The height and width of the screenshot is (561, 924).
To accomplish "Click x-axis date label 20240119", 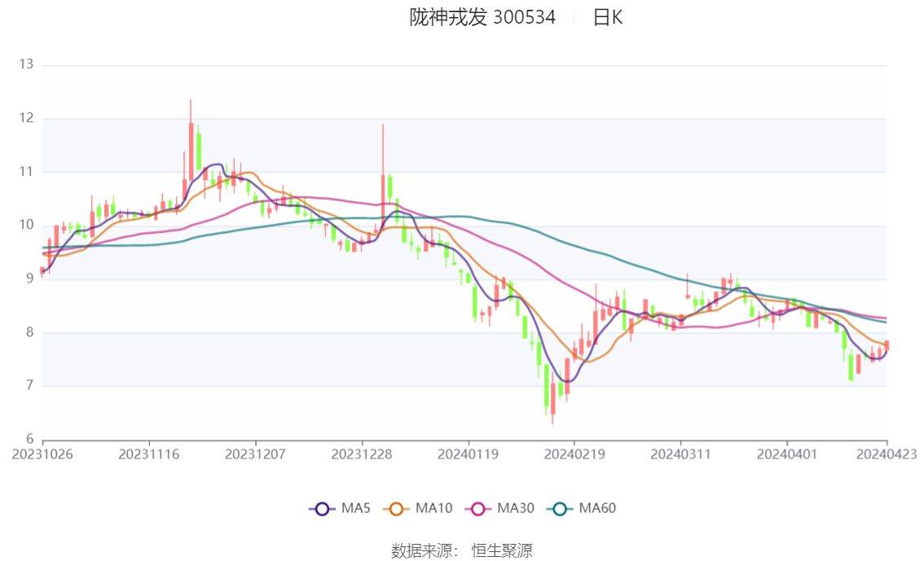I will (x=468, y=454).
